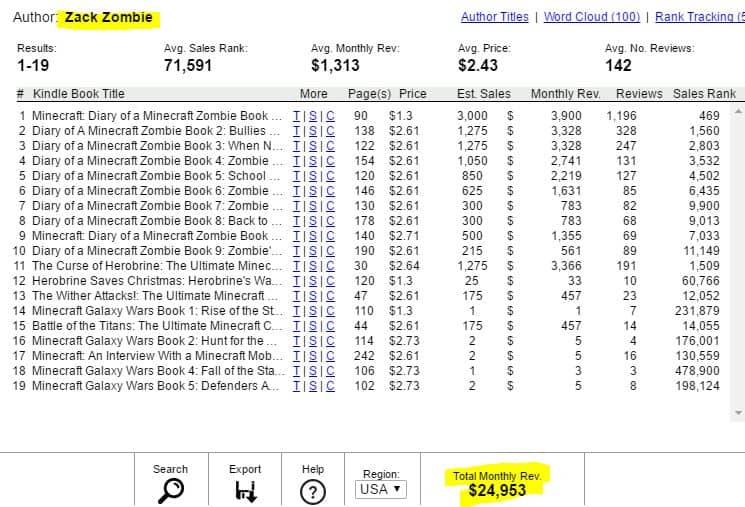Sort by Est. Sales column header
Viewport: 745px width, 507px height.
coord(484,94)
